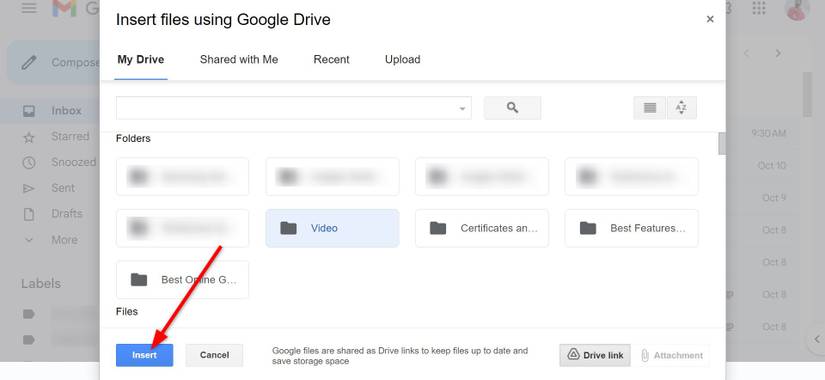
Task: Select the Best Online G... folder
Action: (183, 279)
